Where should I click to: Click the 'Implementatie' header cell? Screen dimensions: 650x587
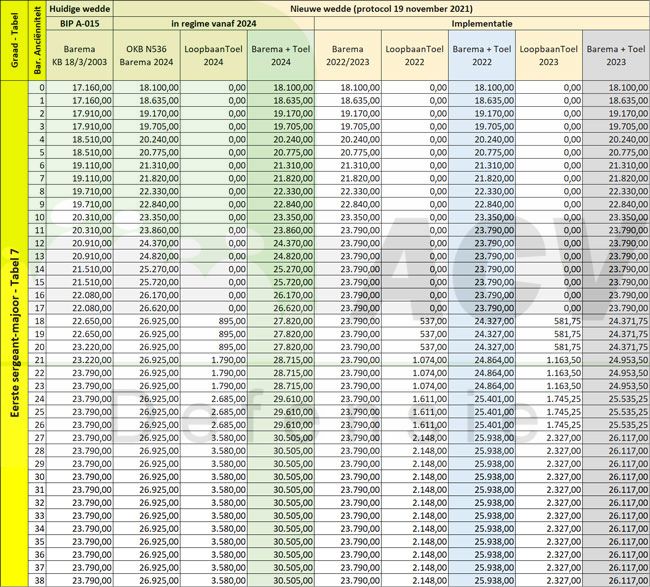point(482,23)
